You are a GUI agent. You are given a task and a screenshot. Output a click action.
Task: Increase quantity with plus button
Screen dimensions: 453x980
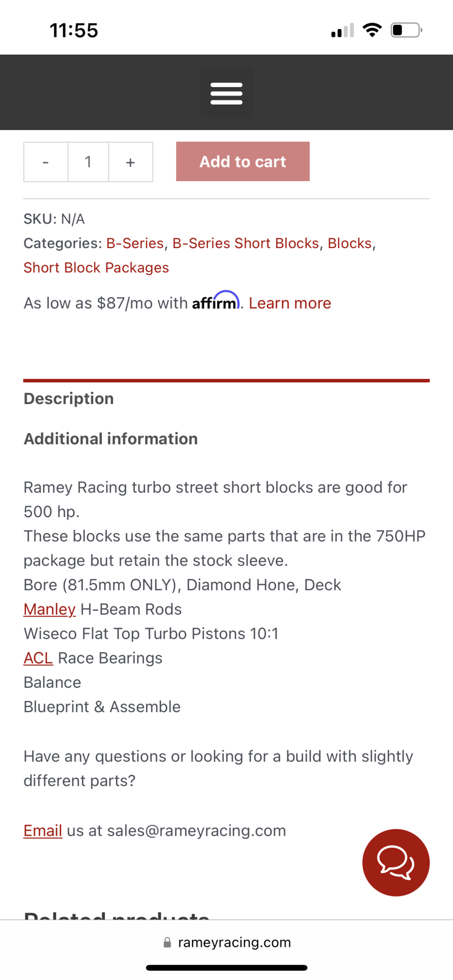coord(130,162)
